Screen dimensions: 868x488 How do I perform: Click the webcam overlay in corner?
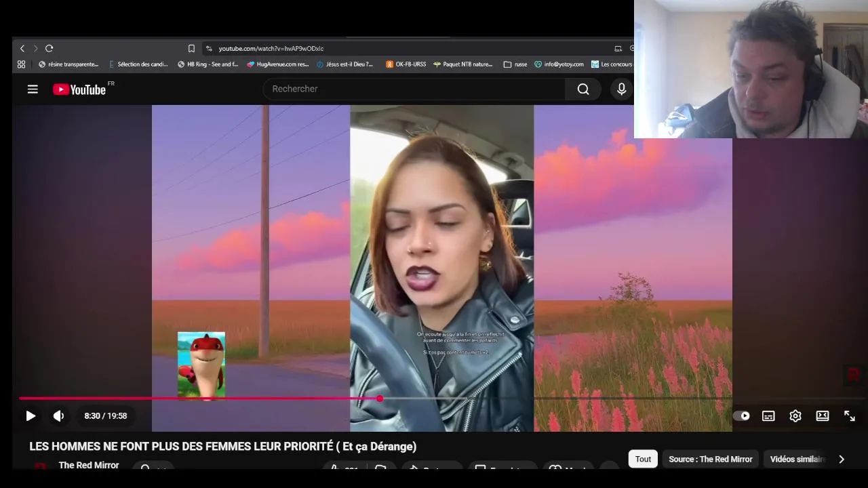coord(751,69)
